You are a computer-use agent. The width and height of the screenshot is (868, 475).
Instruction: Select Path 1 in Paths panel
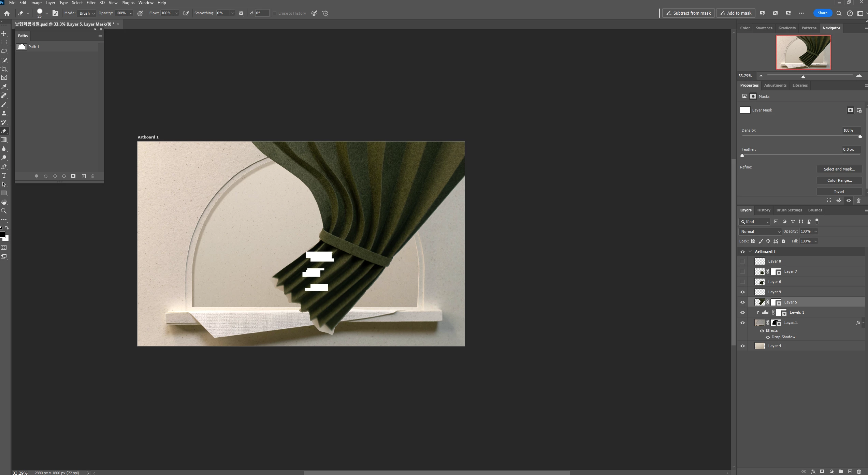[x=34, y=47]
